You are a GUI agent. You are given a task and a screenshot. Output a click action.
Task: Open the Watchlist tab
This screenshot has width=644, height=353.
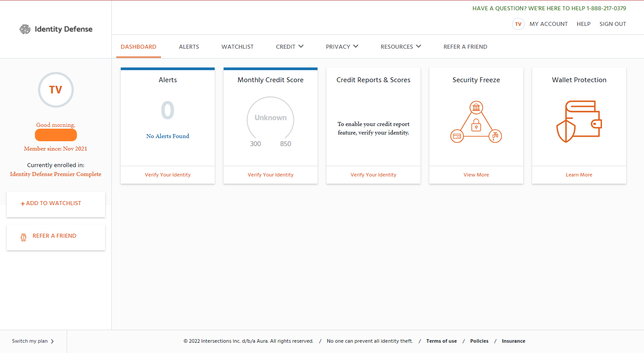point(237,46)
